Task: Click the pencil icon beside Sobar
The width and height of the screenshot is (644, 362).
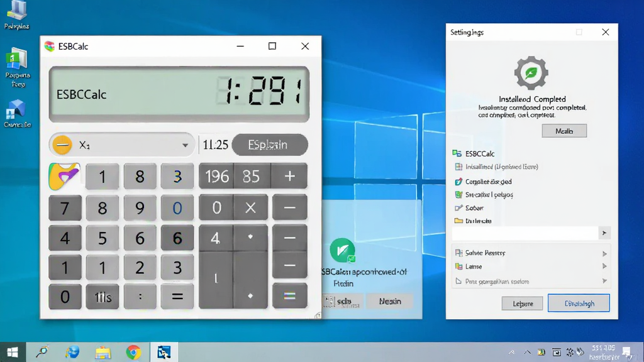Action: tap(458, 207)
